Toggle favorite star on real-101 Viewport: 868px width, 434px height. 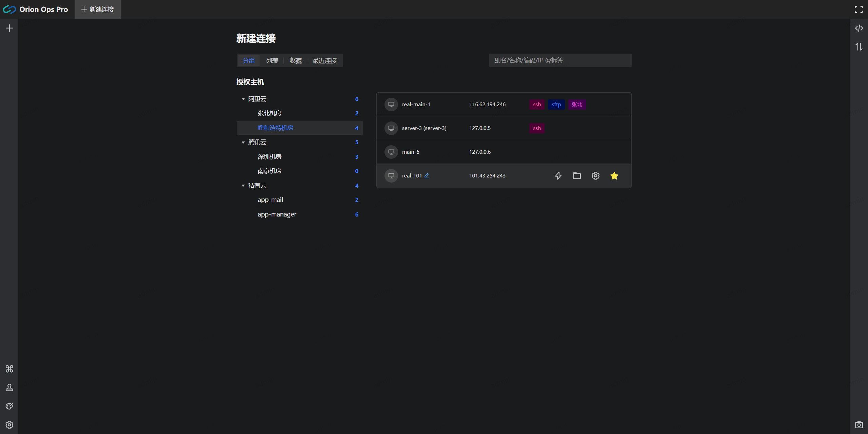pos(614,175)
